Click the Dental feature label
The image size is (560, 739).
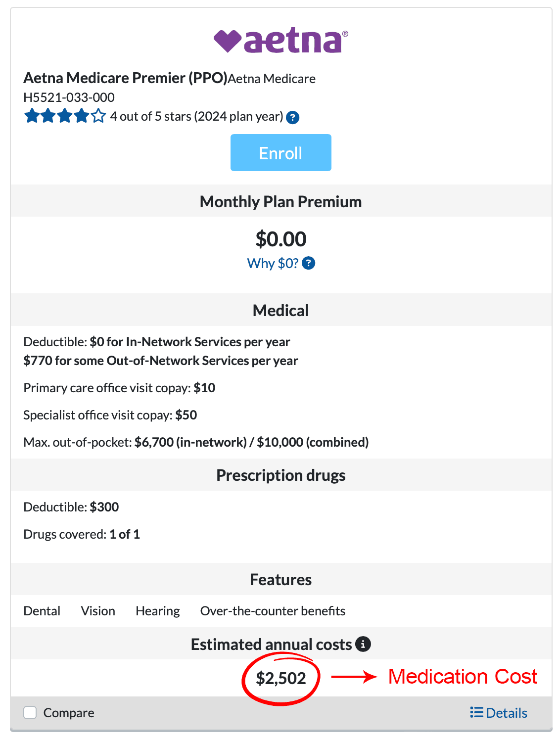42,611
